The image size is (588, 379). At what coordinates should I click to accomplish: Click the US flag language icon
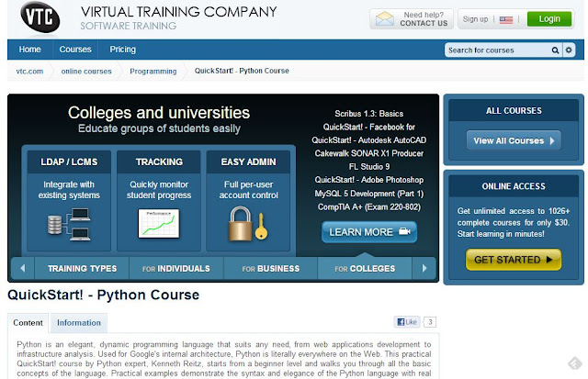point(506,20)
